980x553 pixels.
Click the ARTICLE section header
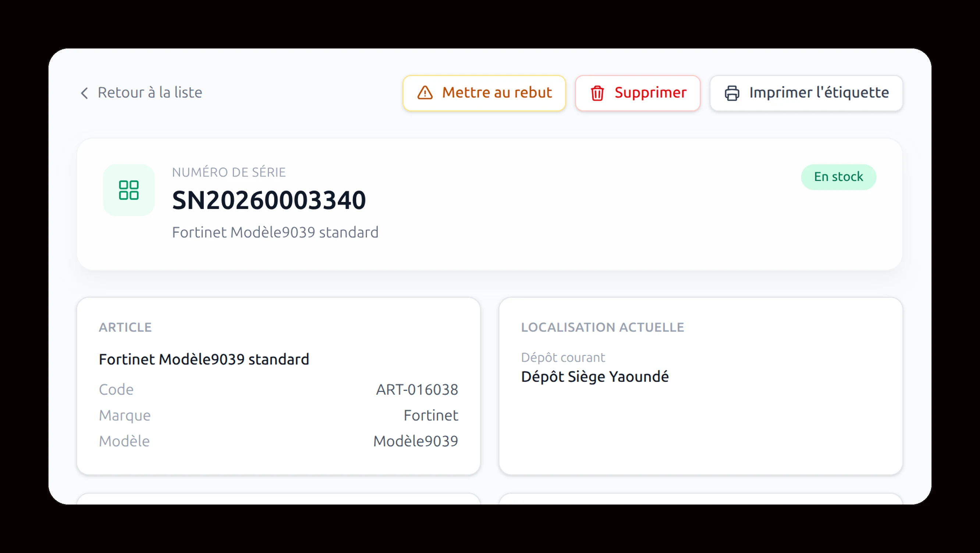pyautogui.click(x=125, y=328)
